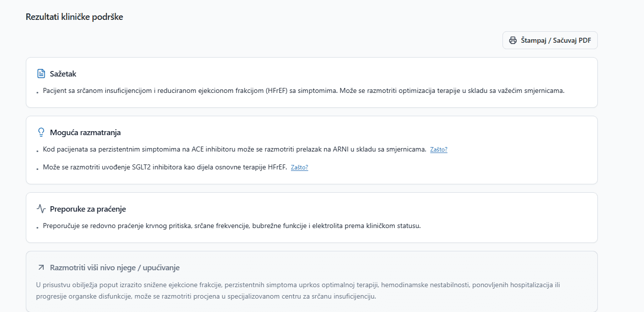Viewport: 644px width, 312px height.
Task: Click the Rezultati kliničke podrške page title
Action: [74, 16]
